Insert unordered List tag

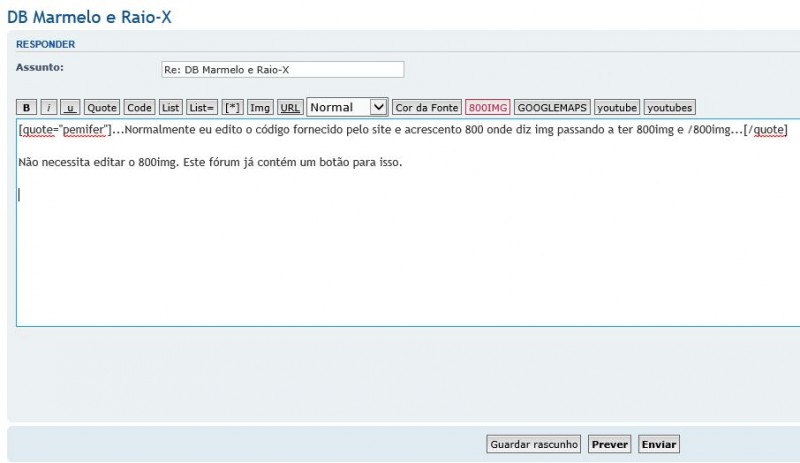[x=171, y=108]
